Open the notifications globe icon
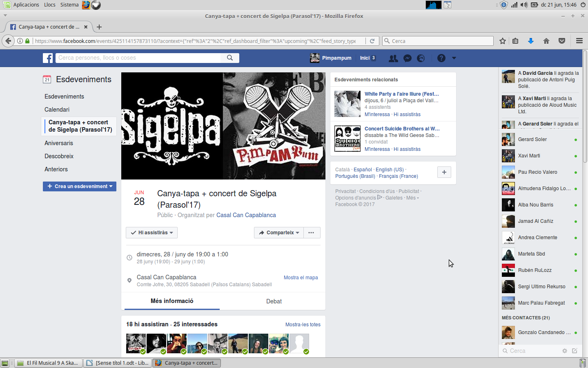The height and width of the screenshot is (368, 588). (421, 58)
